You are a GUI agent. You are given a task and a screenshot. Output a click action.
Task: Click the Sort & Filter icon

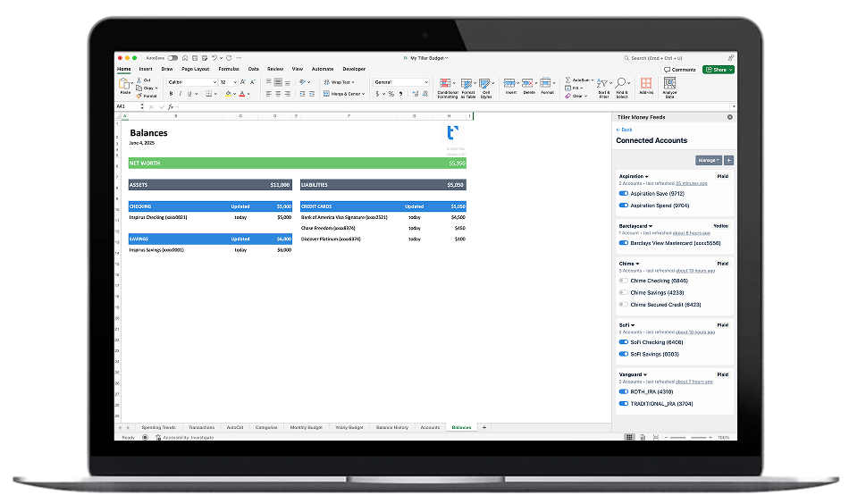point(604,85)
